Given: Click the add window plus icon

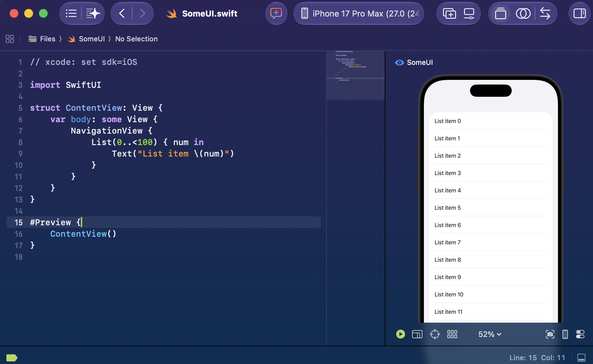Looking at the screenshot, I should pyautogui.click(x=449, y=13).
